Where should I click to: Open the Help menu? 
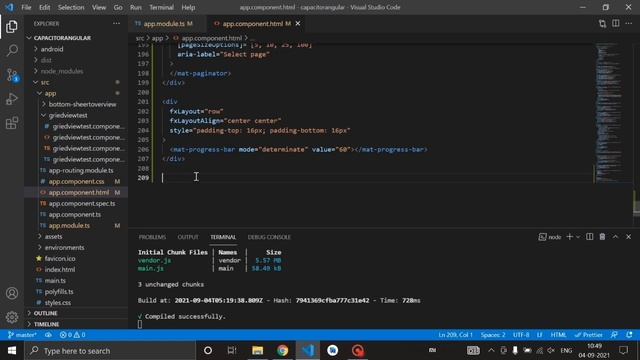(x=188, y=7)
